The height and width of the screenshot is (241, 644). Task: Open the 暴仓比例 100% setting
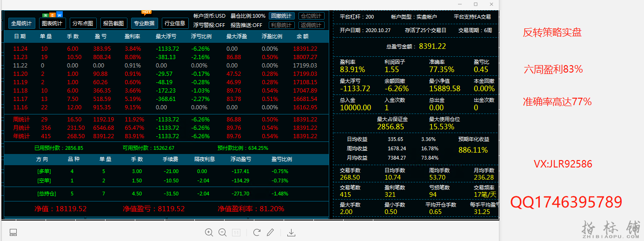pyautogui.click(x=248, y=16)
